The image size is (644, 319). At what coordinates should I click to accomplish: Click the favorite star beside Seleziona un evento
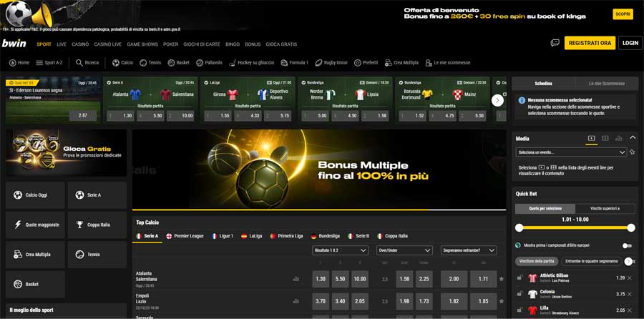632,152
